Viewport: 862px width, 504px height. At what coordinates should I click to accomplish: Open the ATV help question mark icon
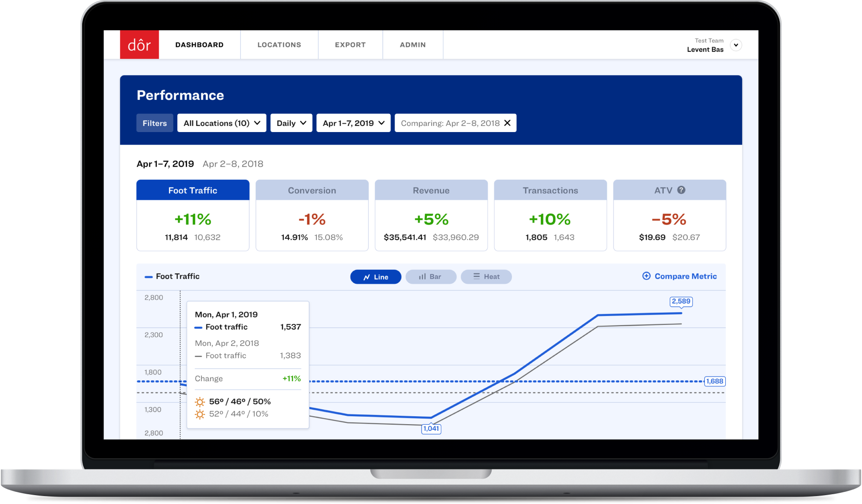681,190
